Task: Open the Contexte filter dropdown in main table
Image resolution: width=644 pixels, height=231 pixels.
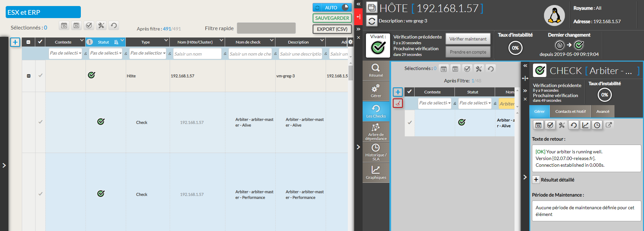Action: tap(65, 53)
